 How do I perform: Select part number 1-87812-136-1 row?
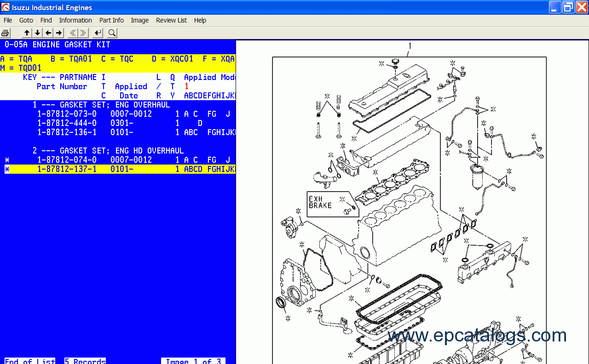point(118,132)
